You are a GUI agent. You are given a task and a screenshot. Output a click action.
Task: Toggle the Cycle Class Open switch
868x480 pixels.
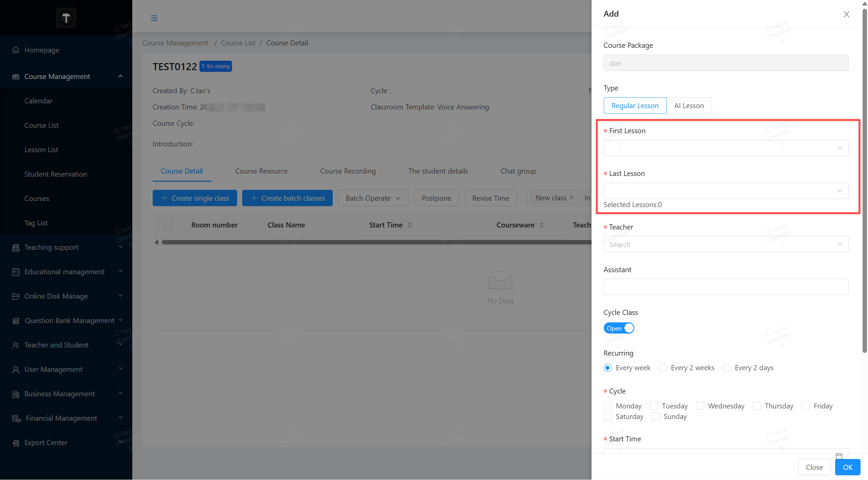coord(619,328)
